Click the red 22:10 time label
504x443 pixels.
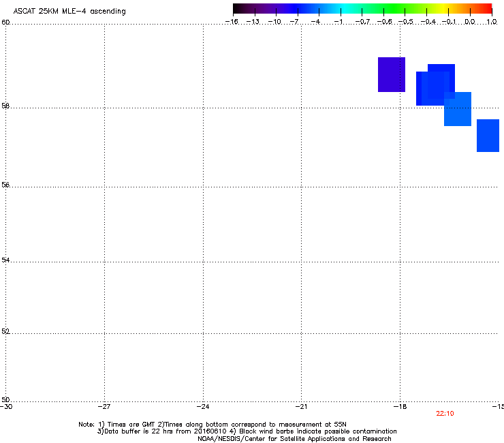point(445,414)
